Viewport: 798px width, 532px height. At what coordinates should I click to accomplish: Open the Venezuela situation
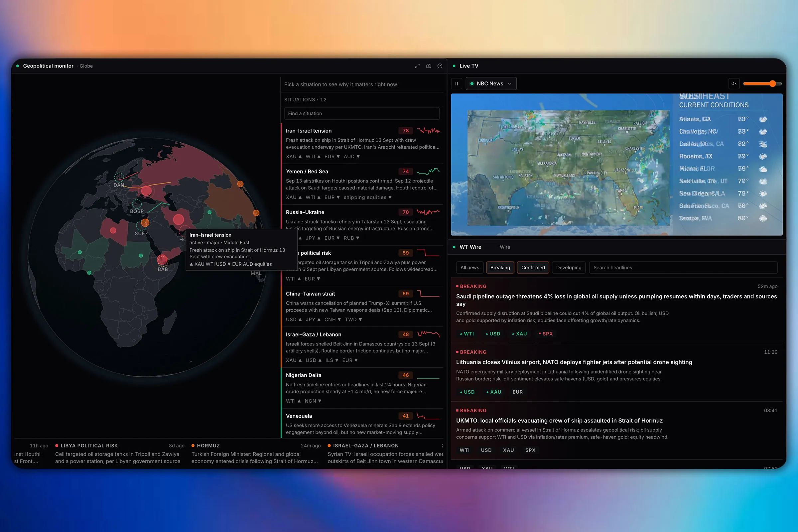point(362,423)
